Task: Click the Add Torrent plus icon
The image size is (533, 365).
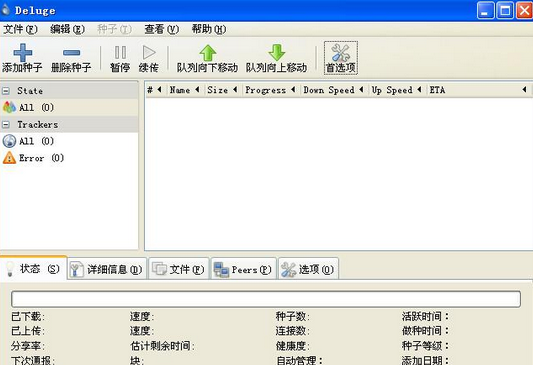Action: point(22,52)
